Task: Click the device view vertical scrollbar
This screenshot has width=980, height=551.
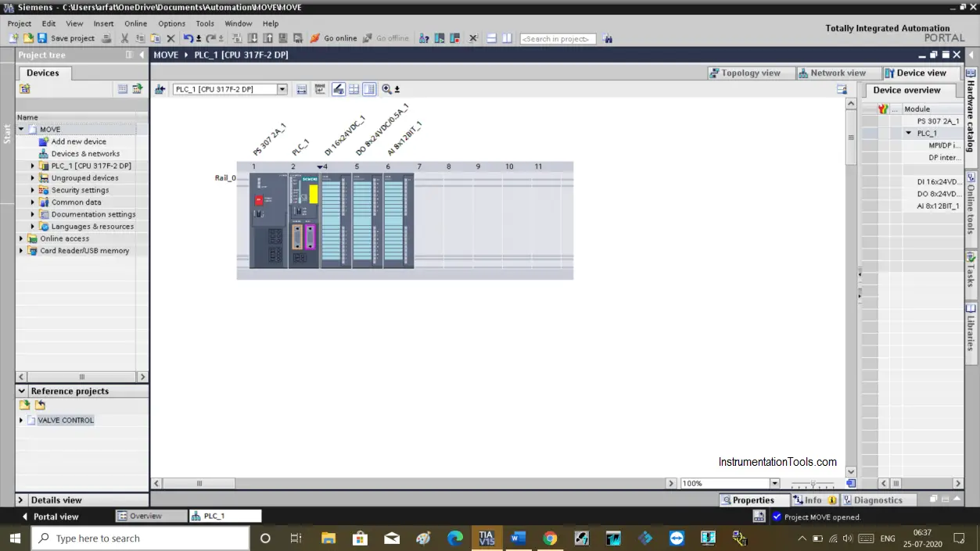Action: (852, 138)
